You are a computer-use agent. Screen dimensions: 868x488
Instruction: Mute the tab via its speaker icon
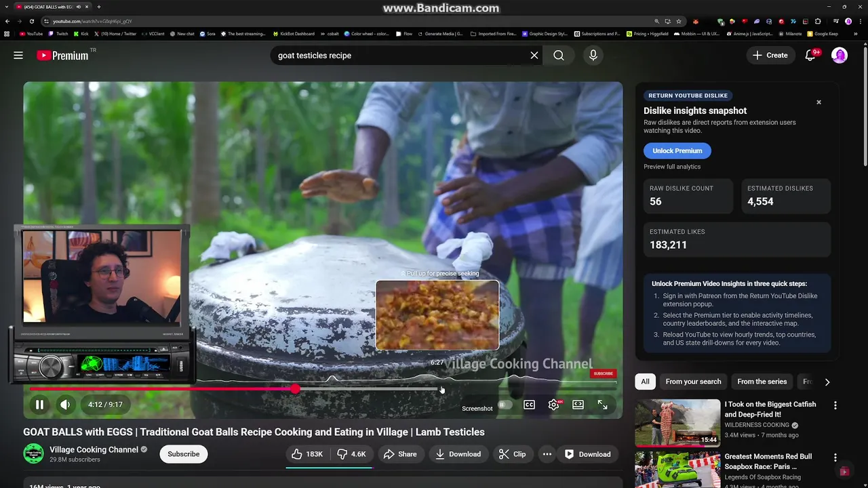79,7
